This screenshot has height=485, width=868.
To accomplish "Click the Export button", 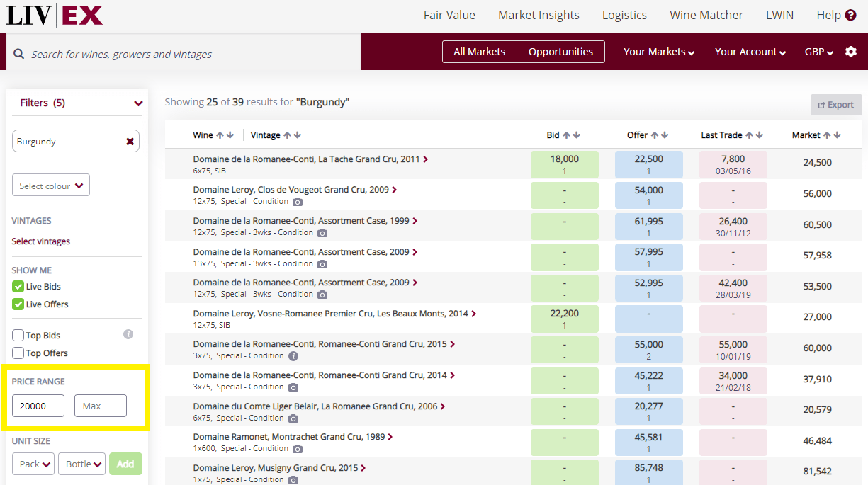I will [x=836, y=105].
